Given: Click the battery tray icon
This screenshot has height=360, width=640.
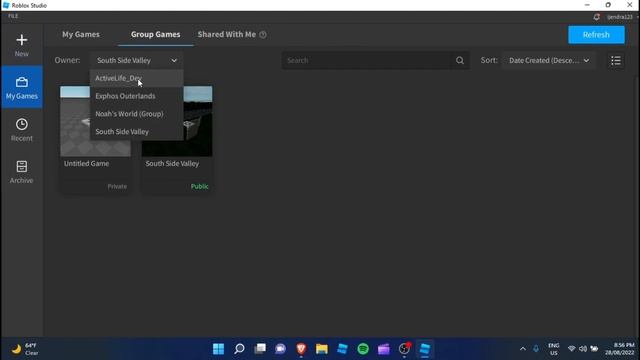Looking at the screenshot, I should click(x=594, y=349).
